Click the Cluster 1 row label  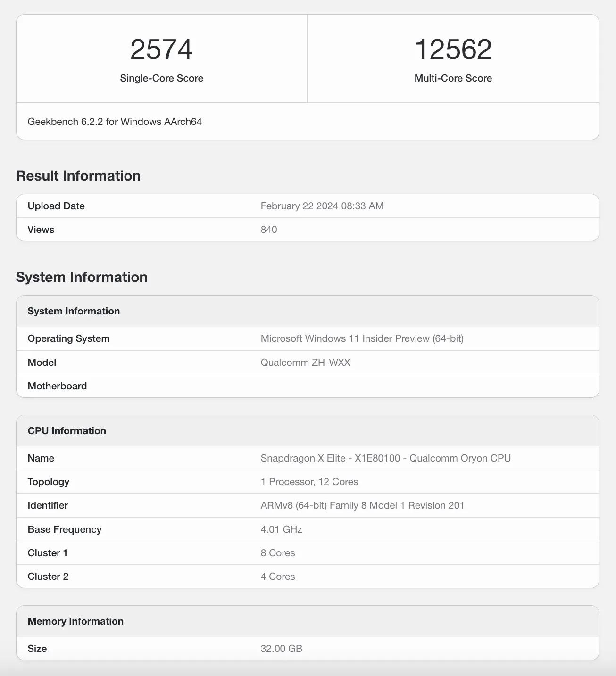(x=48, y=553)
